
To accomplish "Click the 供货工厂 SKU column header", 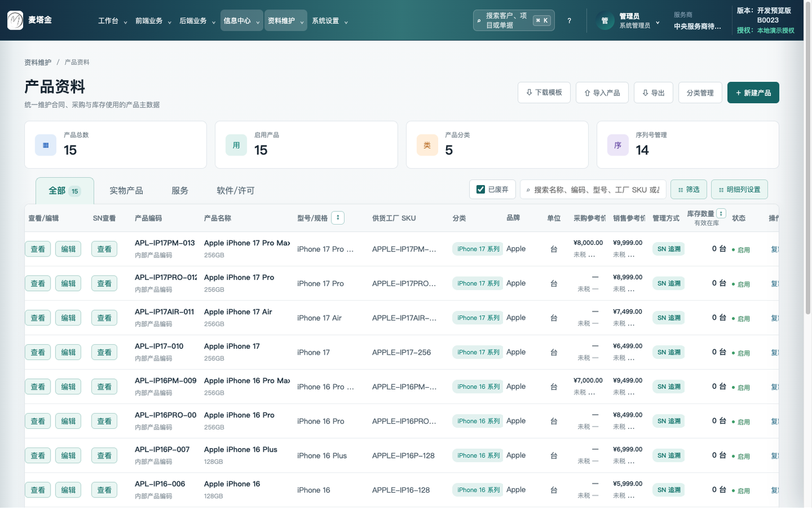I will coord(394,218).
